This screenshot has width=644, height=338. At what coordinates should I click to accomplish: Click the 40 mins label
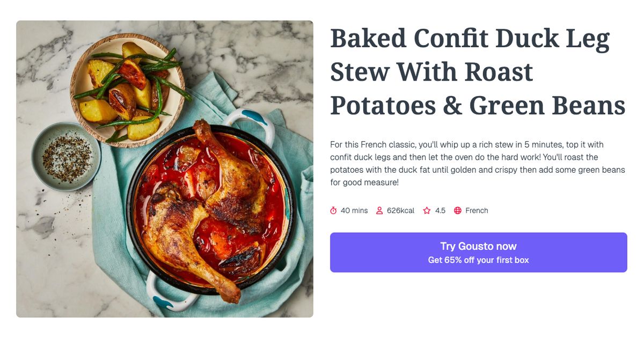tap(354, 210)
